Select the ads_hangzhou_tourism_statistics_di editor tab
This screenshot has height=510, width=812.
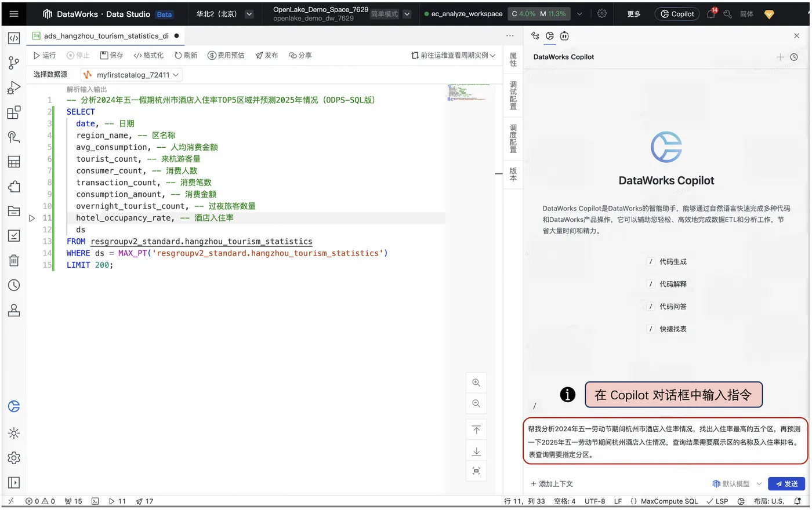(x=106, y=36)
